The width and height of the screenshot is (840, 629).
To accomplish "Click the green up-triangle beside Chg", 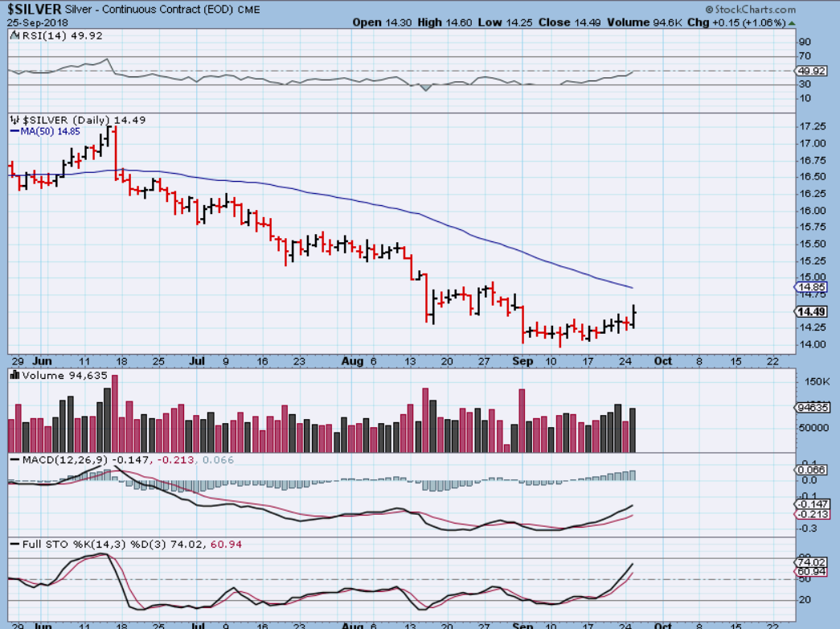I will [x=792, y=23].
